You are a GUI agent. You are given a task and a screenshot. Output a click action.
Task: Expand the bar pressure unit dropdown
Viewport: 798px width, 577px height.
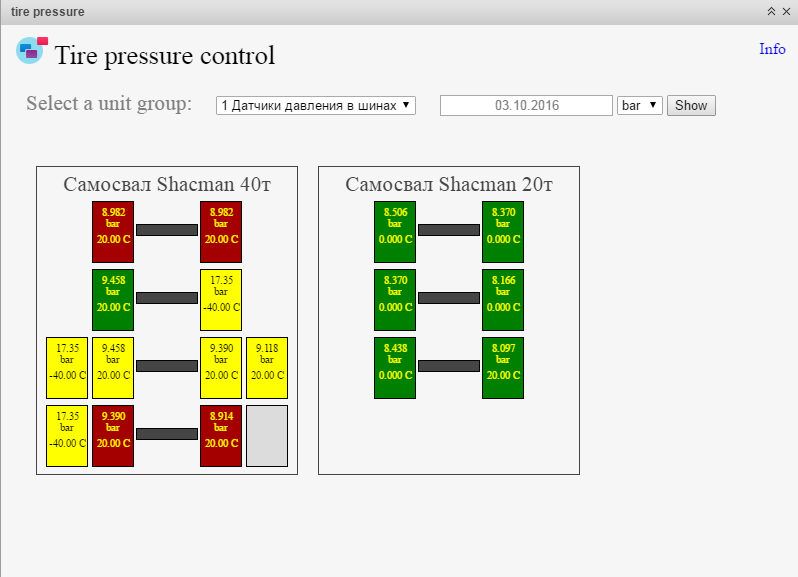[640, 105]
